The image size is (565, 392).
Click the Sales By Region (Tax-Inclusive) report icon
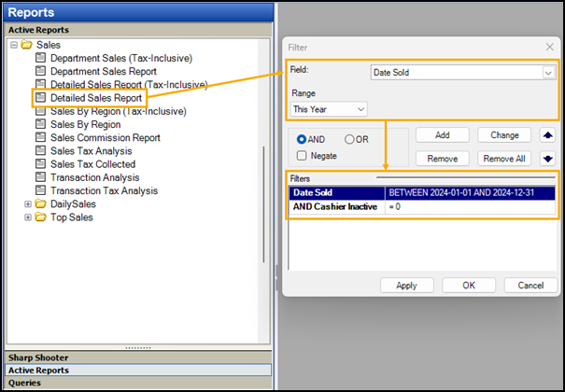(x=41, y=111)
